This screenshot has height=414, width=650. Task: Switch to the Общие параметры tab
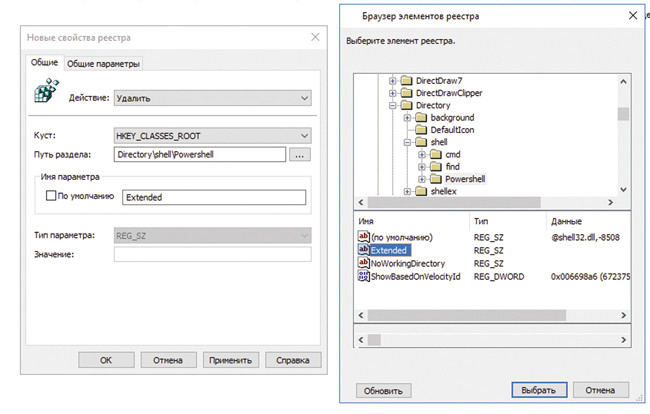(x=103, y=64)
